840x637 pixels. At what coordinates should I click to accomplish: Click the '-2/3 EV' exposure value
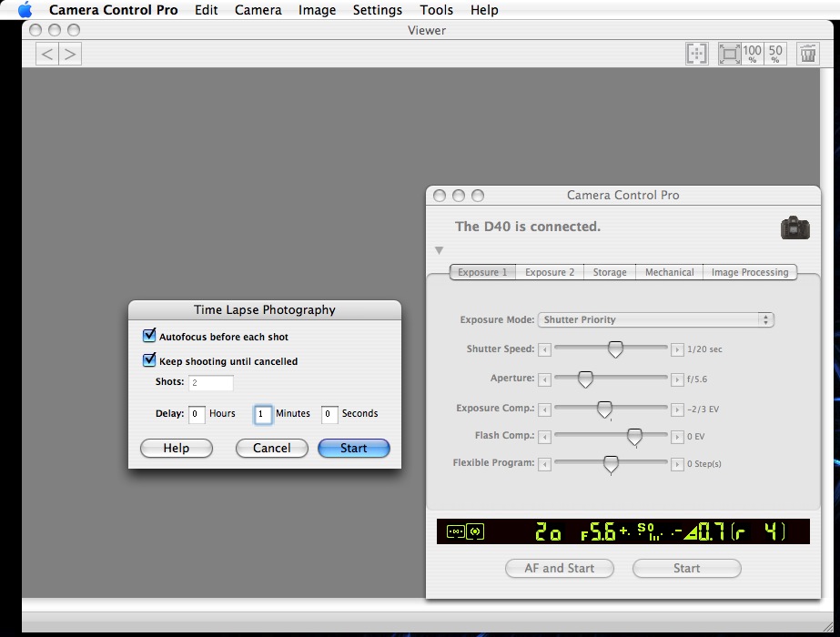pos(703,409)
